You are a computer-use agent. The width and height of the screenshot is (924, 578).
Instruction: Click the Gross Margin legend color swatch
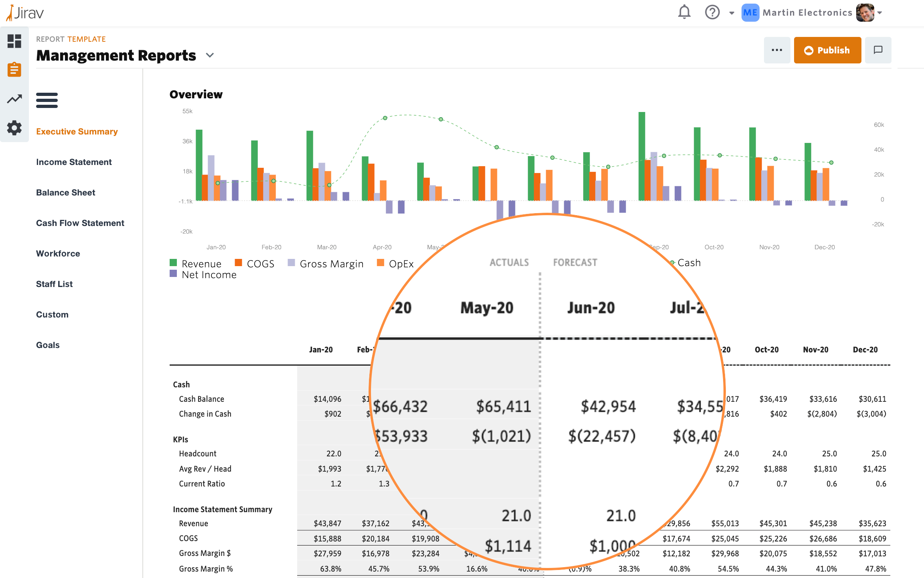point(292,263)
